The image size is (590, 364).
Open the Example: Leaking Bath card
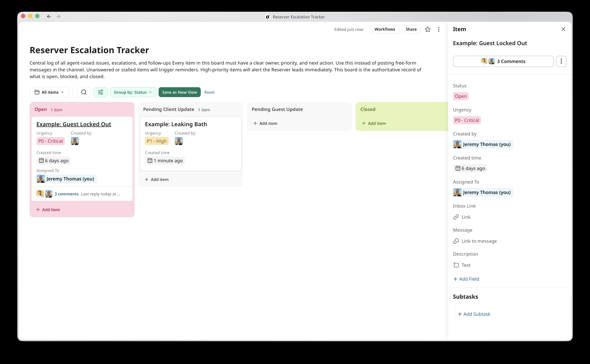point(176,124)
